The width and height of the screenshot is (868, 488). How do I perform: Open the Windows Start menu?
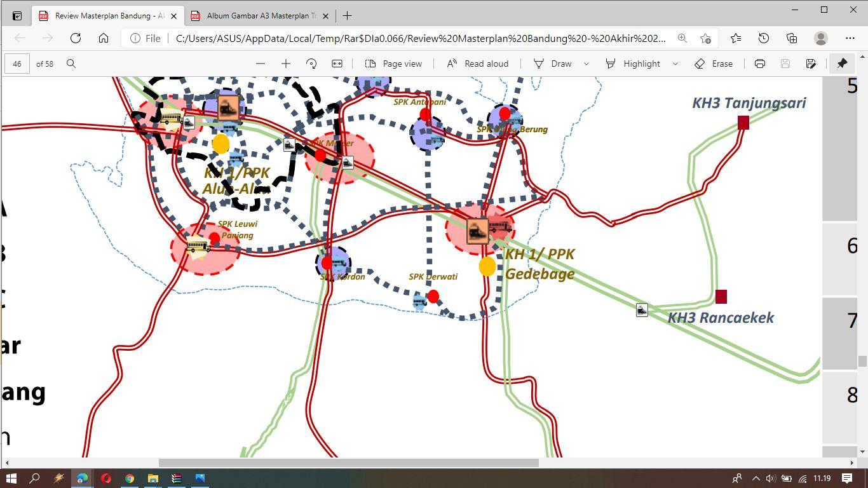click(x=11, y=478)
